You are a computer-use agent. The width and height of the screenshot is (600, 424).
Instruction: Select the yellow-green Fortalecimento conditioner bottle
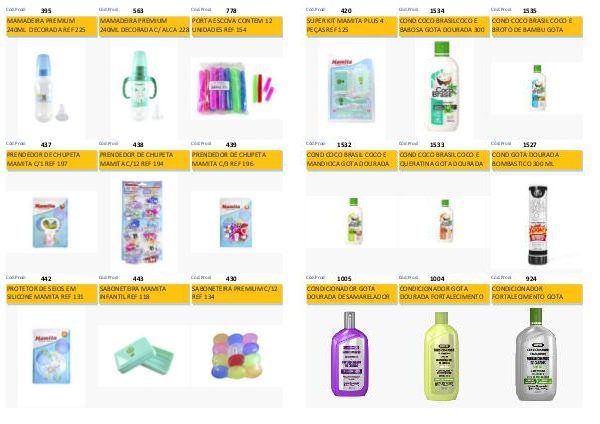(442, 356)
